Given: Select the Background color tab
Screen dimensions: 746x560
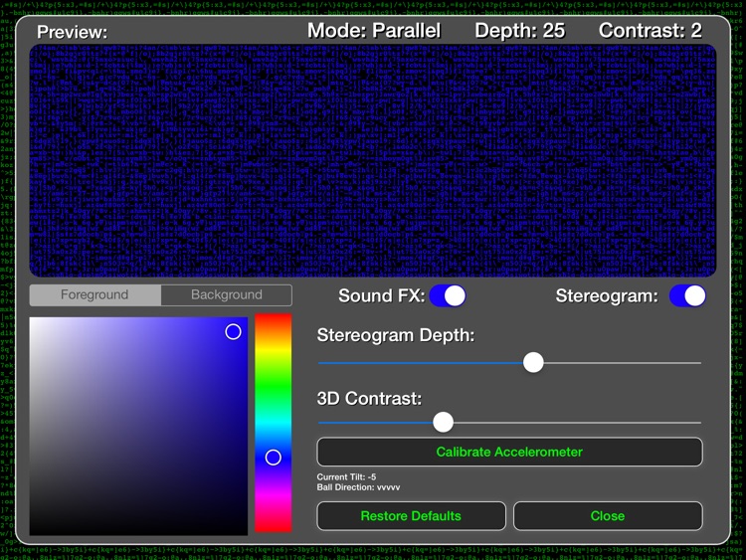Looking at the screenshot, I should point(227,295).
